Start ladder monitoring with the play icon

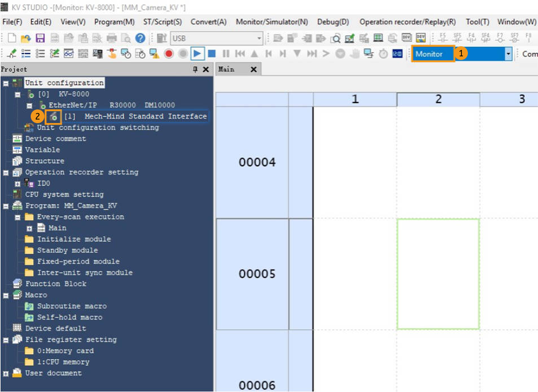(x=197, y=54)
